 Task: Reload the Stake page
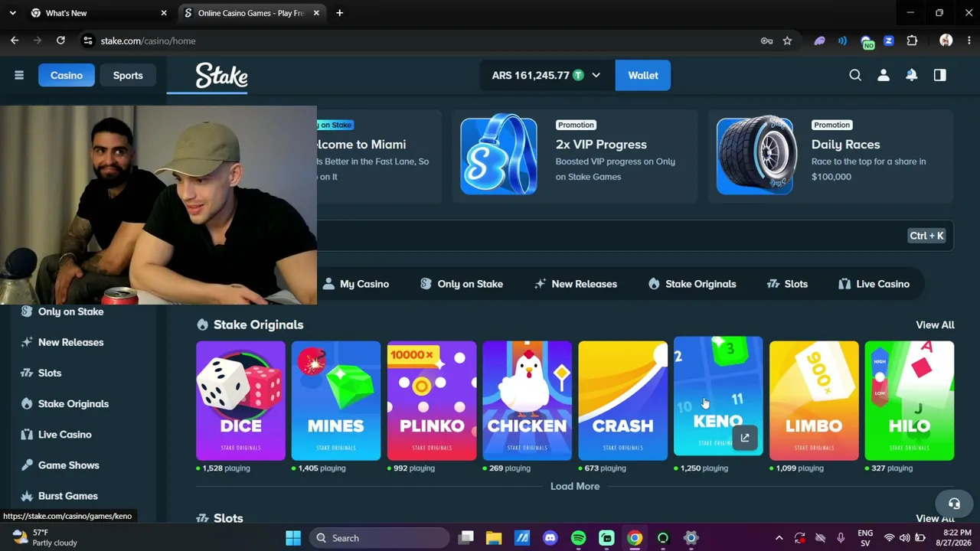[60, 41]
